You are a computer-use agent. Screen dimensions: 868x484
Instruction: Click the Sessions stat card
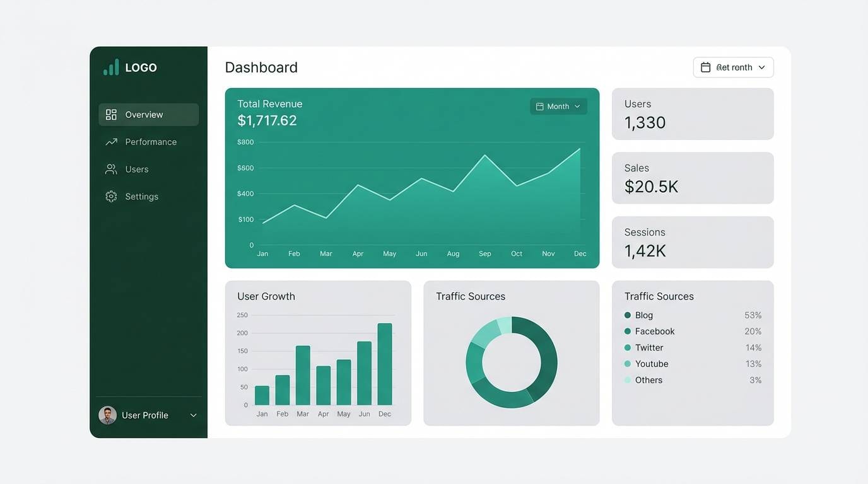[693, 242]
